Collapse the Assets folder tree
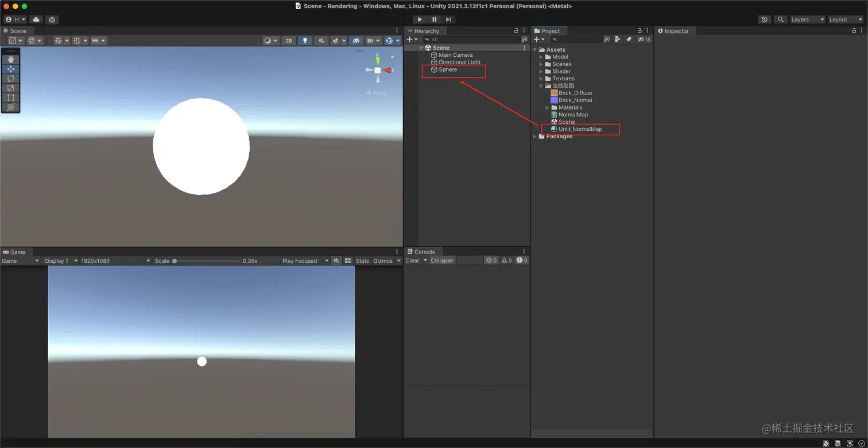 tap(535, 50)
